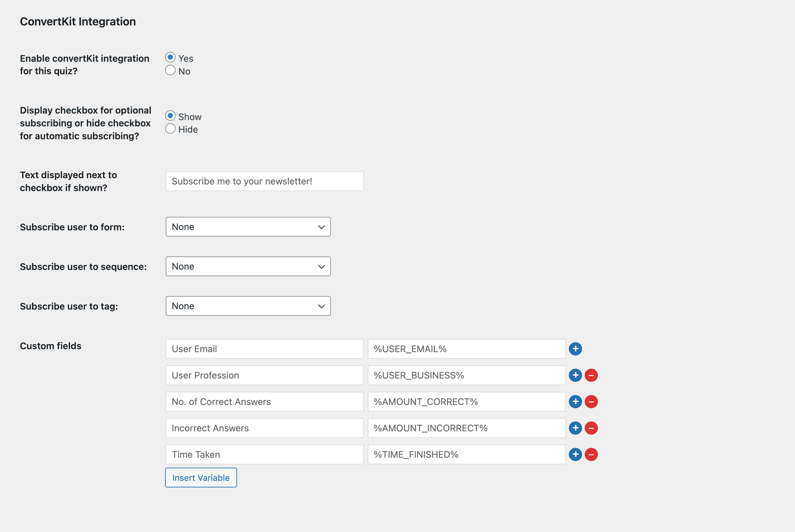
Task: Click plus icon on User Profession row
Action: pos(575,375)
